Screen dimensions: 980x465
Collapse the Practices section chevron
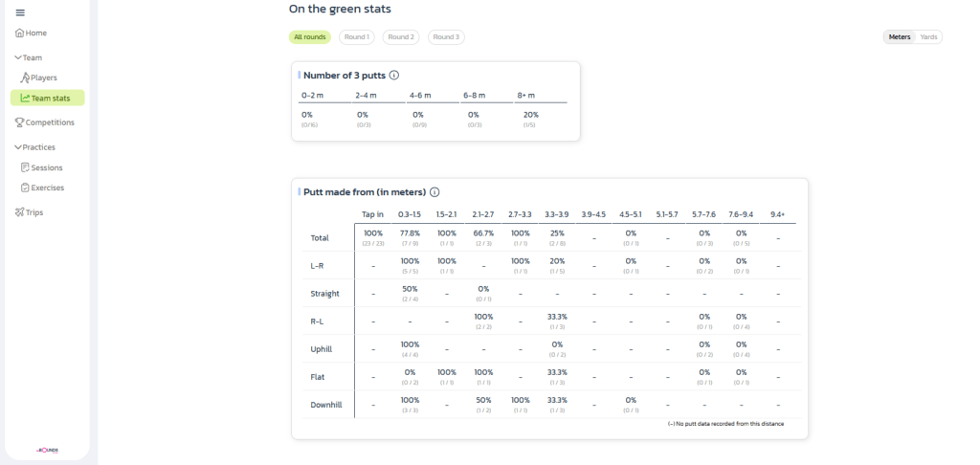[x=18, y=147]
